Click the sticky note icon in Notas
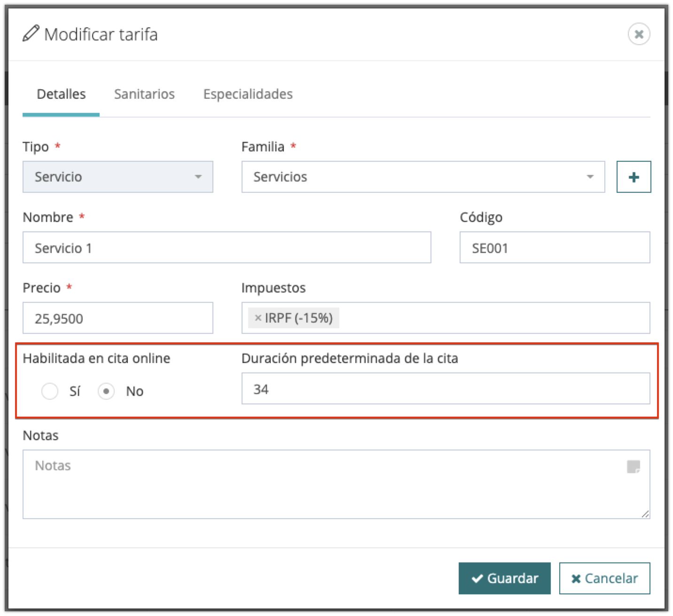673x616 pixels. pyautogui.click(x=633, y=466)
